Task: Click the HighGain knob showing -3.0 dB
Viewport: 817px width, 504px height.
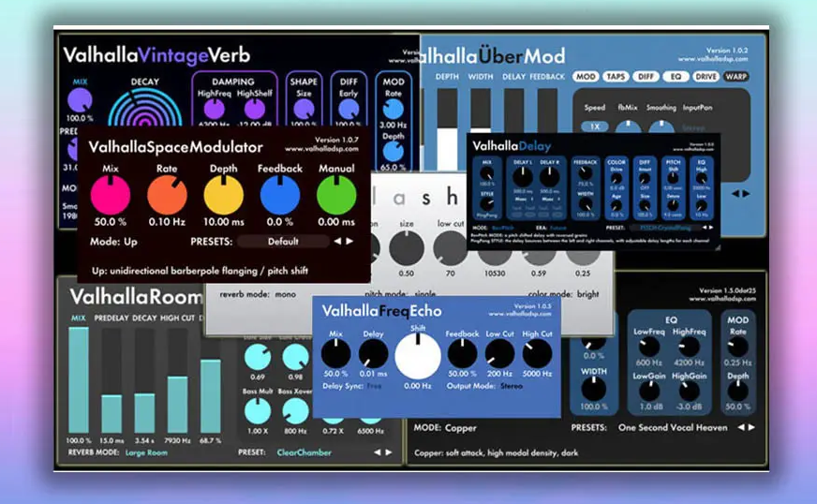Action: pyautogui.click(x=689, y=391)
